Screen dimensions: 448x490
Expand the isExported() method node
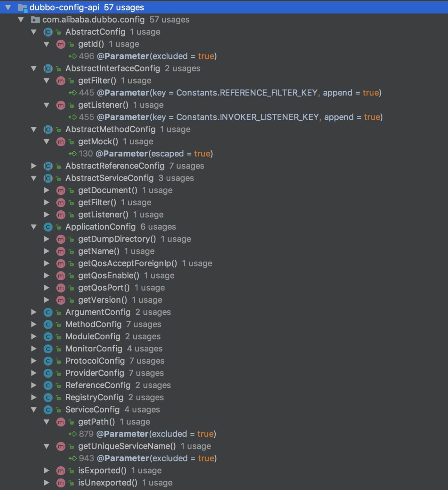pos(46,471)
